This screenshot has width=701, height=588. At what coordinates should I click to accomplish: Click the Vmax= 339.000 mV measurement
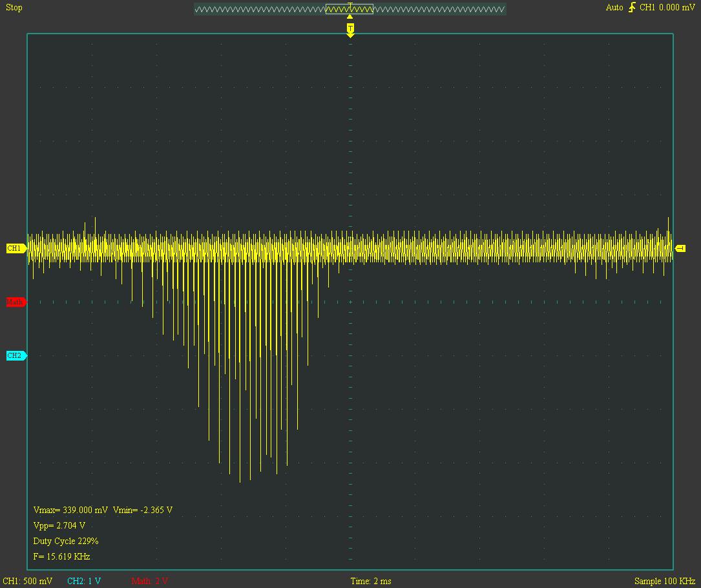(x=70, y=510)
